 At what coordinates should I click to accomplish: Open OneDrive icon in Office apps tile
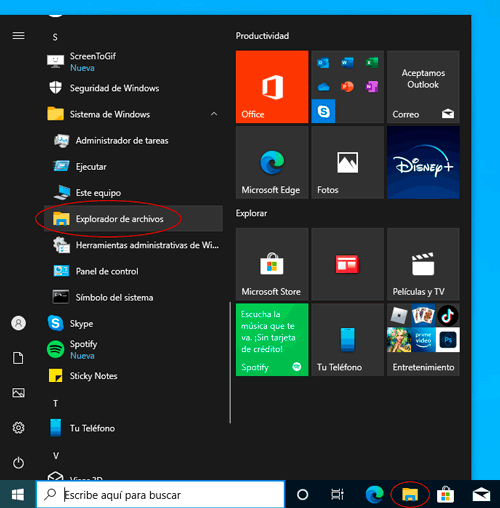click(323, 87)
